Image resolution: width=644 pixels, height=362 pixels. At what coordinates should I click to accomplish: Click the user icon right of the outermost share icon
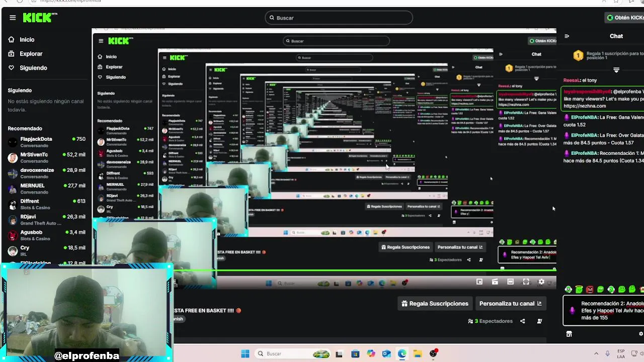point(539,321)
